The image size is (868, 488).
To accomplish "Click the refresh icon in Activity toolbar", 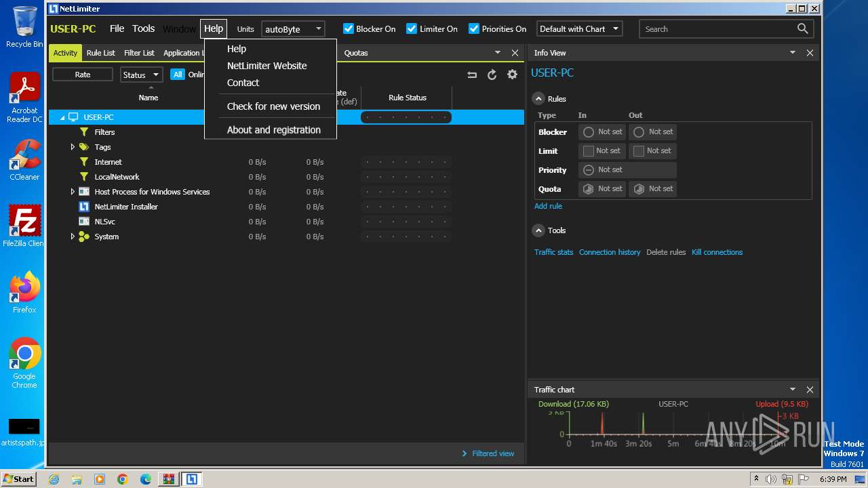I will point(492,75).
